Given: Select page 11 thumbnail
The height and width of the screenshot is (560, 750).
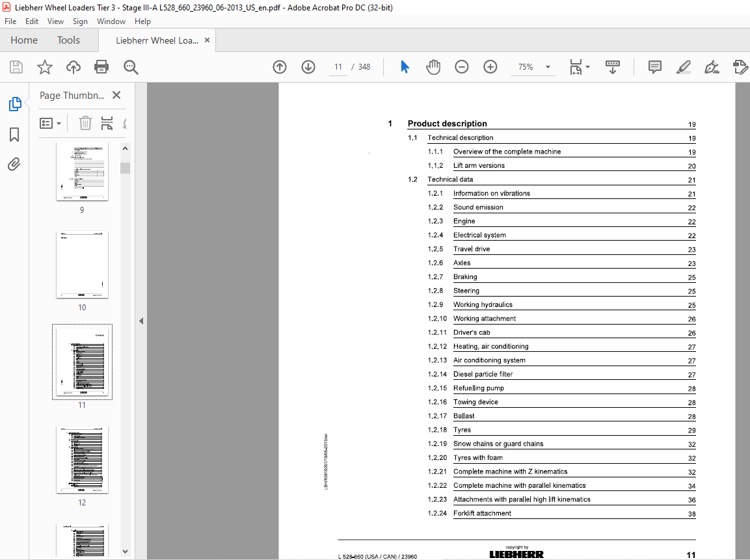Looking at the screenshot, I should pos(82,362).
